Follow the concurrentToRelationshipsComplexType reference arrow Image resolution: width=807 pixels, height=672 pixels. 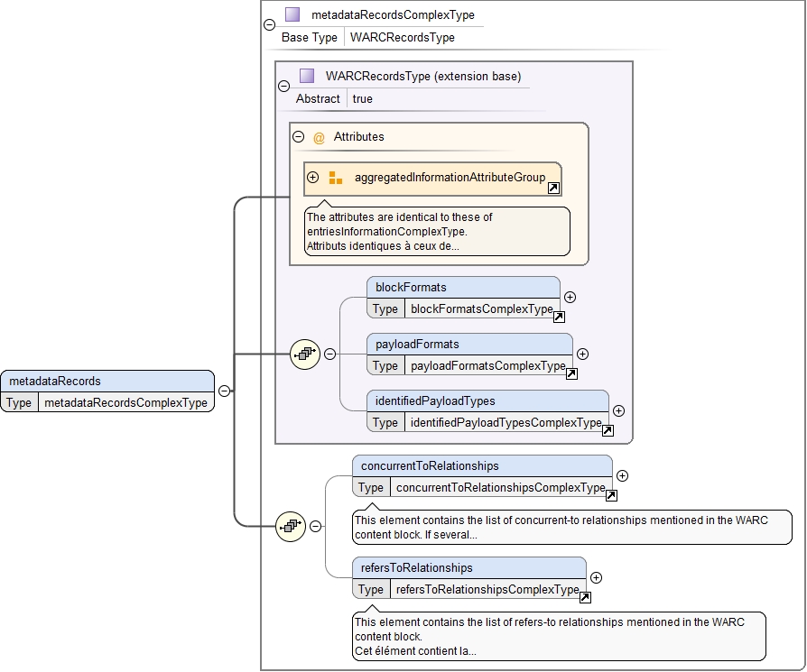click(x=611, y=495)
